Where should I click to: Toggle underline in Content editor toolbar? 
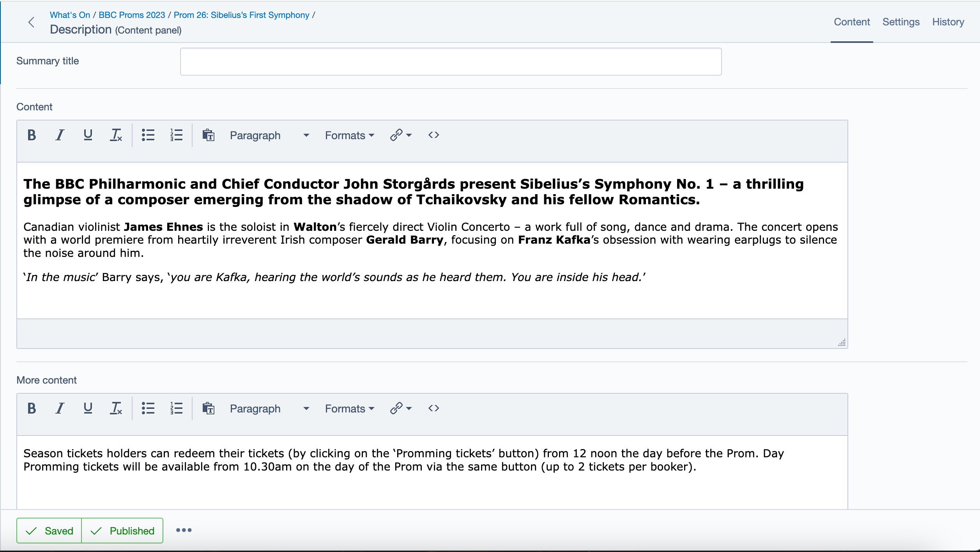click(88, 135)
